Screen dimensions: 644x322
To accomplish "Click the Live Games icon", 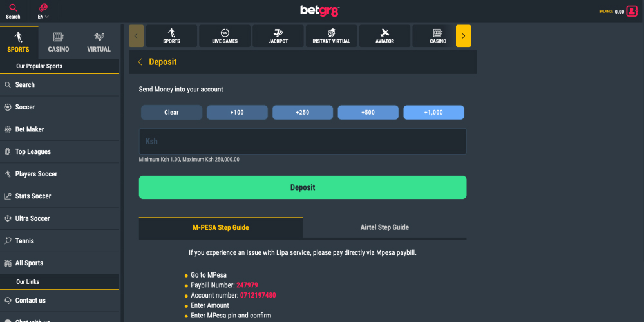I will point(225,33).
